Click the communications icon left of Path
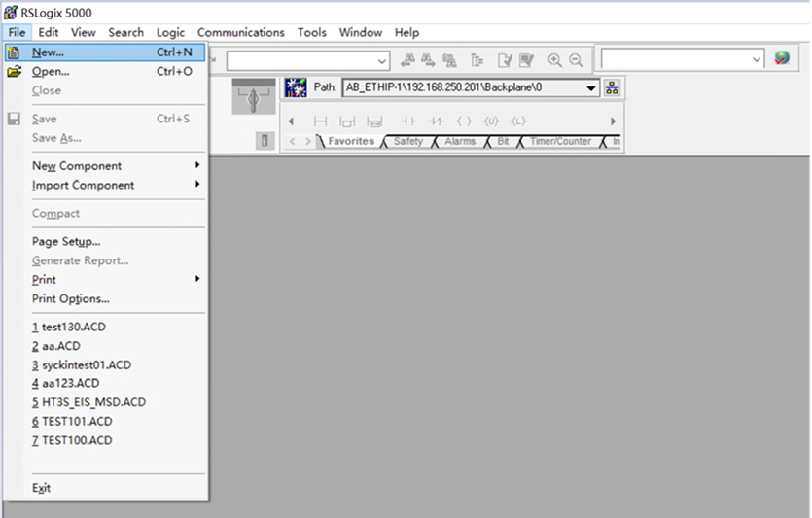This screenshot has height=518, width=812. 295,88
